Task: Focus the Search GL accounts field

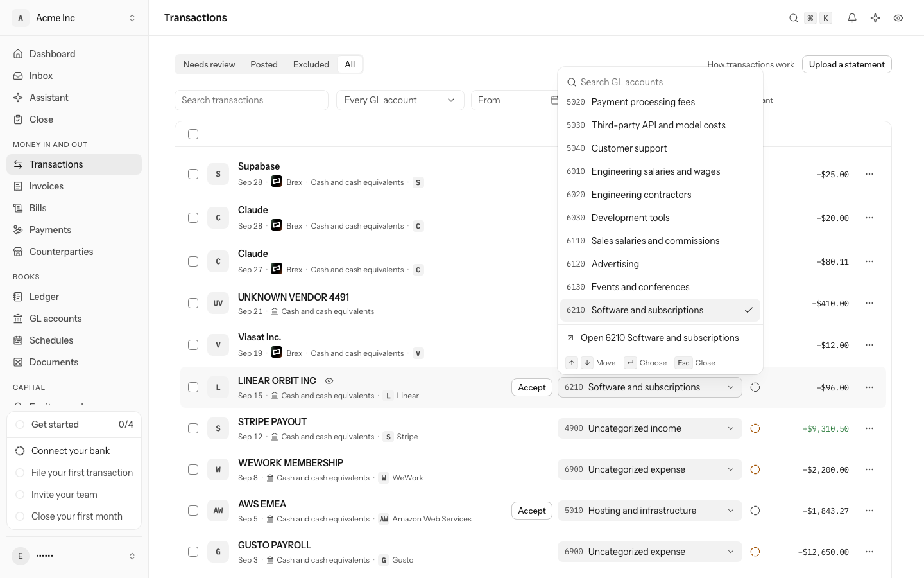Action: [x=660, y=82]
